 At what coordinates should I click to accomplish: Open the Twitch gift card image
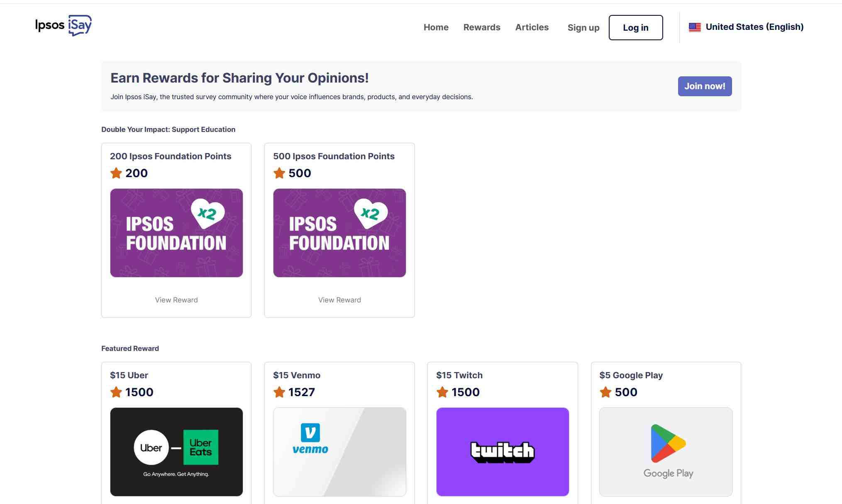[x=503, y=452]
